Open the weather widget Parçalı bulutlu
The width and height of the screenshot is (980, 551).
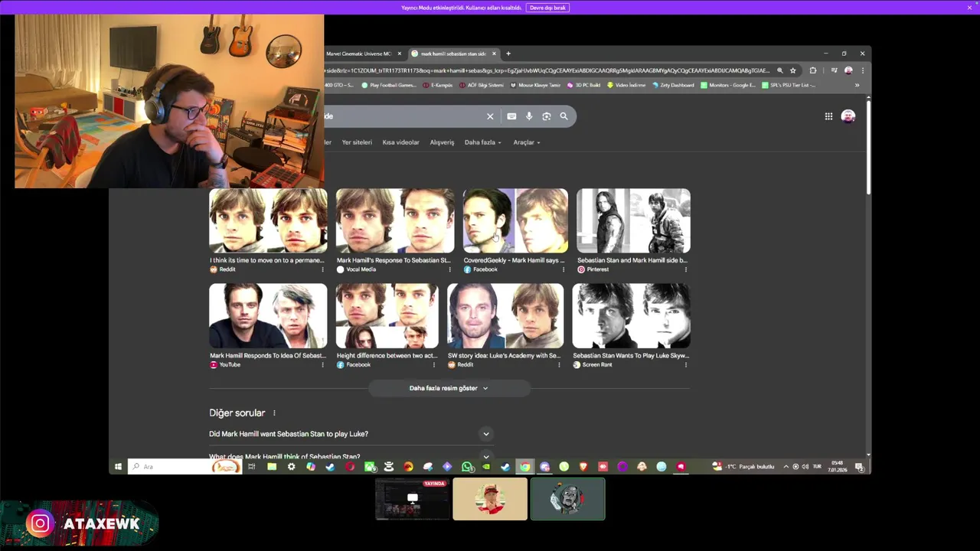pos(744,466)
